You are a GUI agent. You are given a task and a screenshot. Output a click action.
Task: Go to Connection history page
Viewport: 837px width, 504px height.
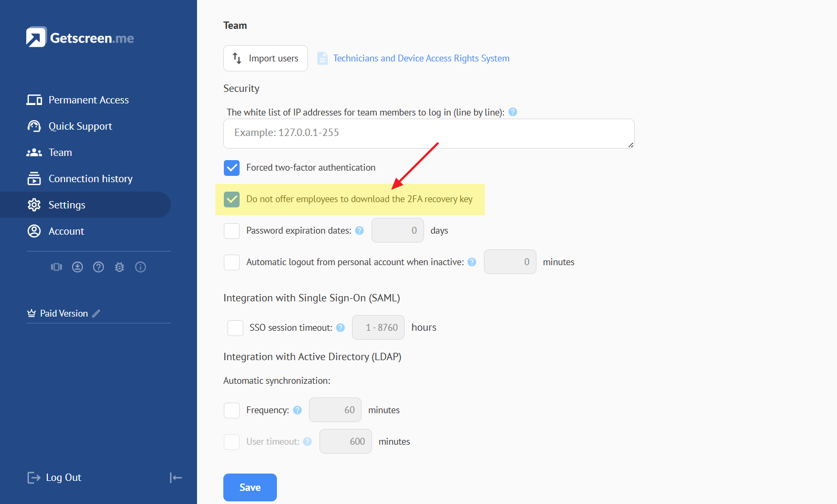tap(90, 178)
